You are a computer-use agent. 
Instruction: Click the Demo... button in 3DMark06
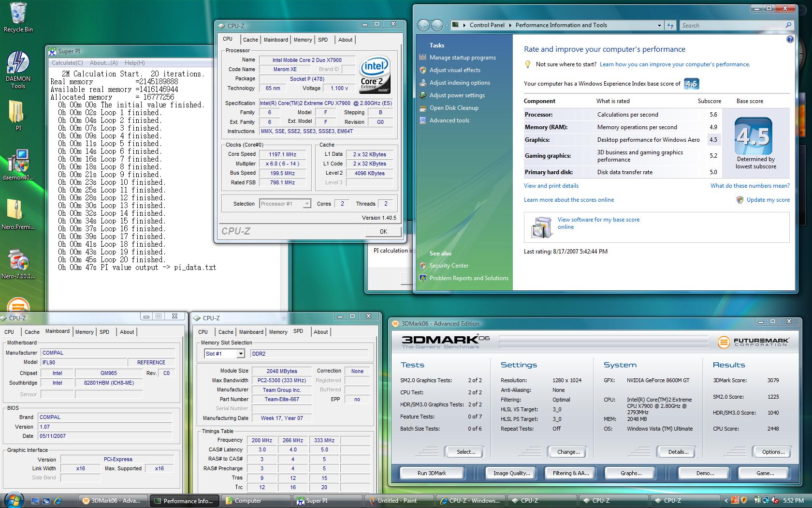pos(705,473)
